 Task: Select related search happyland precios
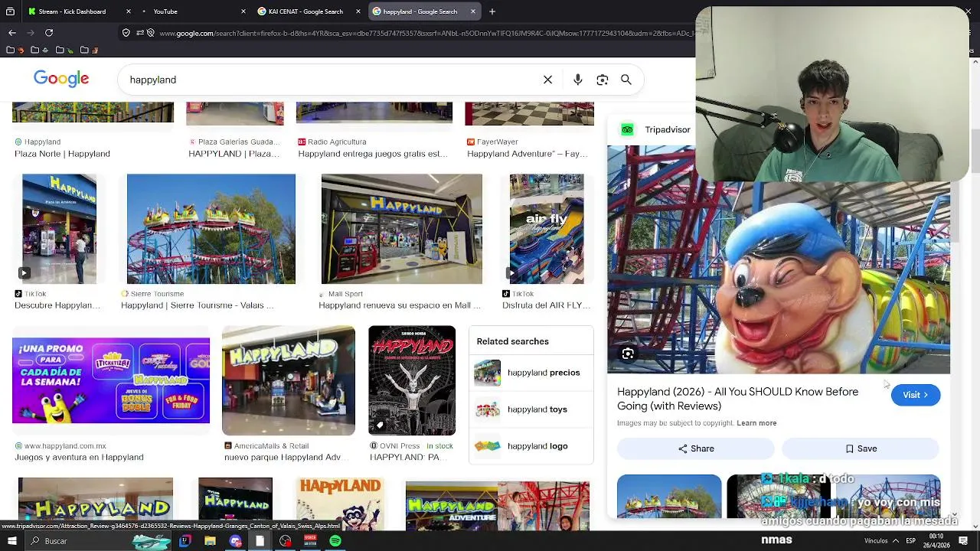(531, 373)
